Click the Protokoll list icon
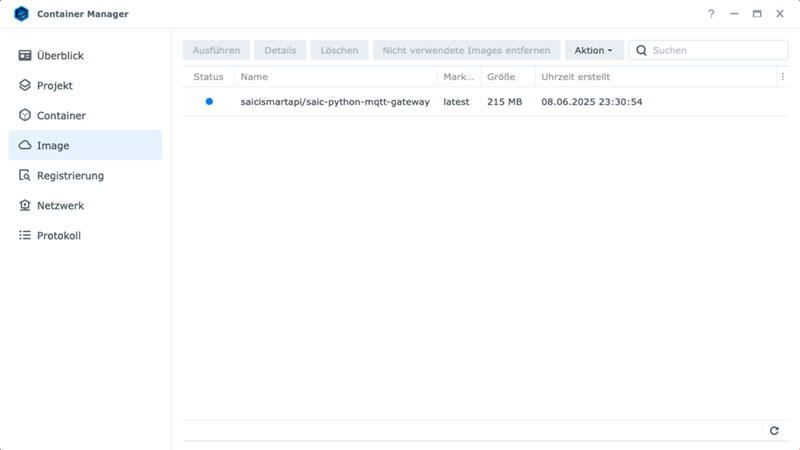Viewport: 800px width, 450px height. (x=25, y=236)
